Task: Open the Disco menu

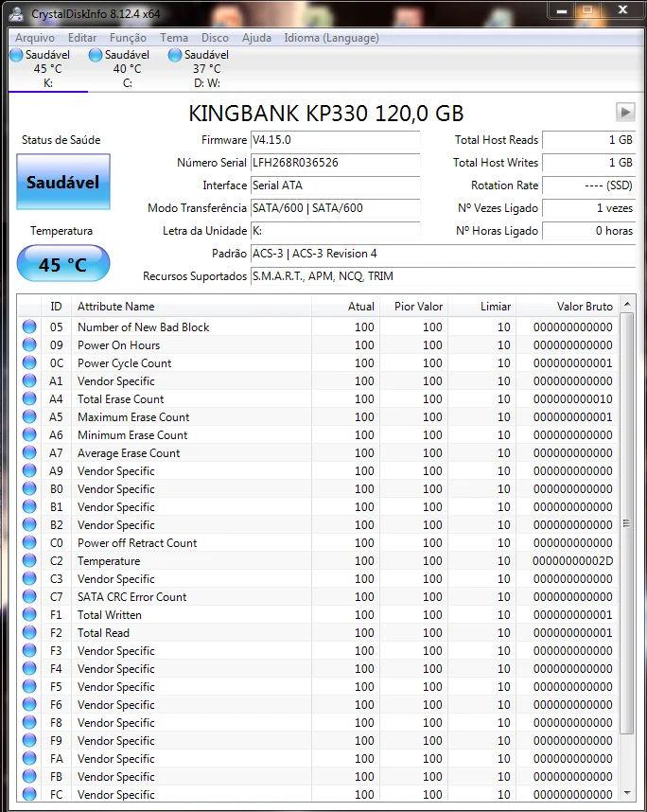Action: point(215,38)
